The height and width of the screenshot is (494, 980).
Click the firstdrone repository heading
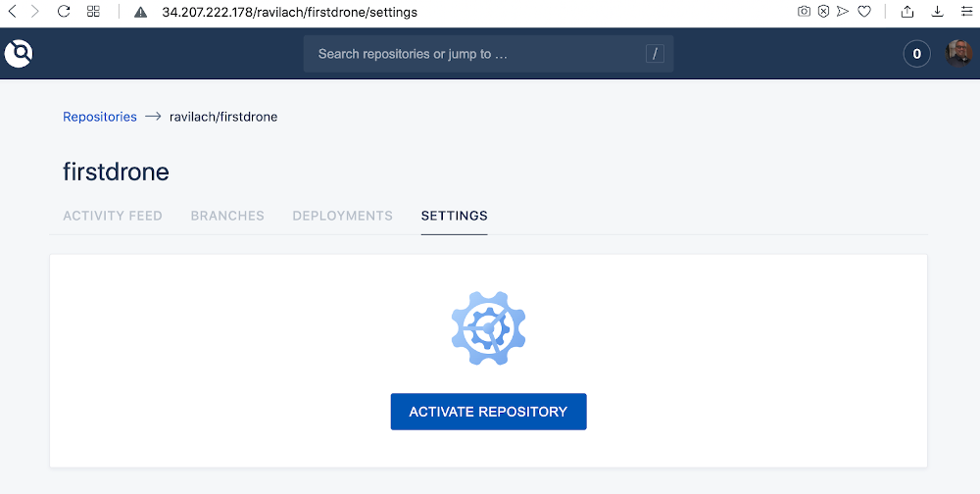pyautogui.click(x=116, y=172)
